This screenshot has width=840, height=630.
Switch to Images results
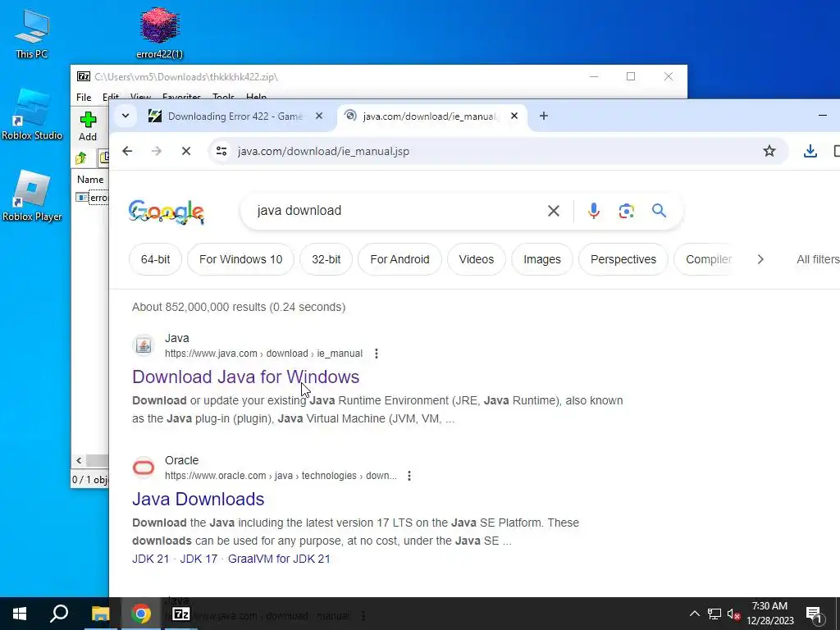(542, 259)
